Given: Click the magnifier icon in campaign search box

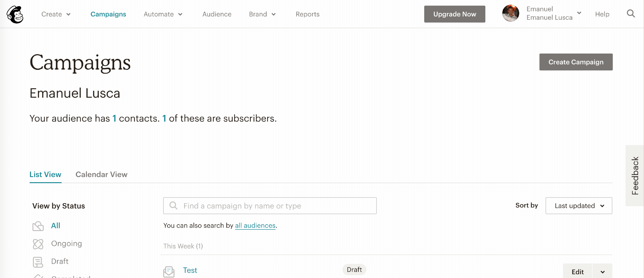Looking at the screenshot, I should 173,205.
